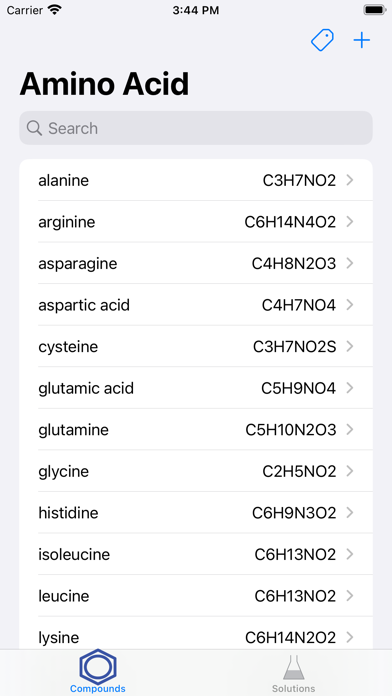Click the battery indicator icon

coord(374,10)
